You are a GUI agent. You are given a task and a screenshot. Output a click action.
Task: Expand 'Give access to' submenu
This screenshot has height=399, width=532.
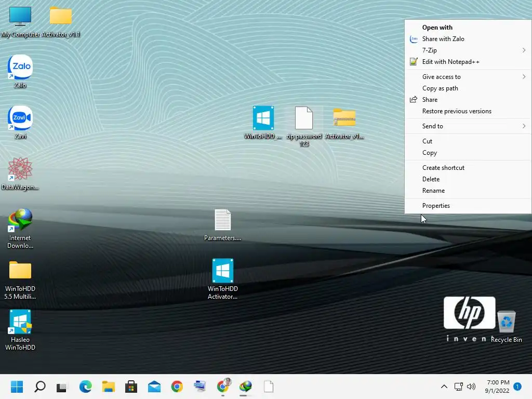468,77
